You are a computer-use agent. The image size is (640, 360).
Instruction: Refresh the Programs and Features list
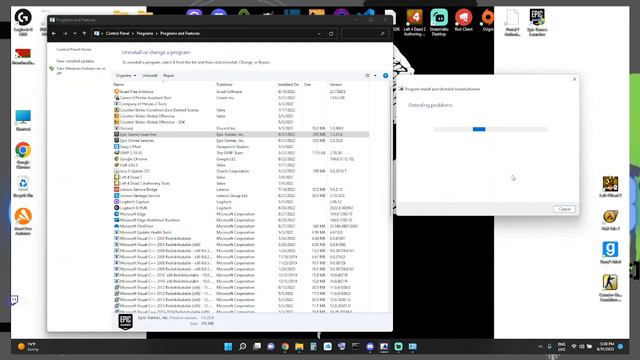click(x=331, y=33)
